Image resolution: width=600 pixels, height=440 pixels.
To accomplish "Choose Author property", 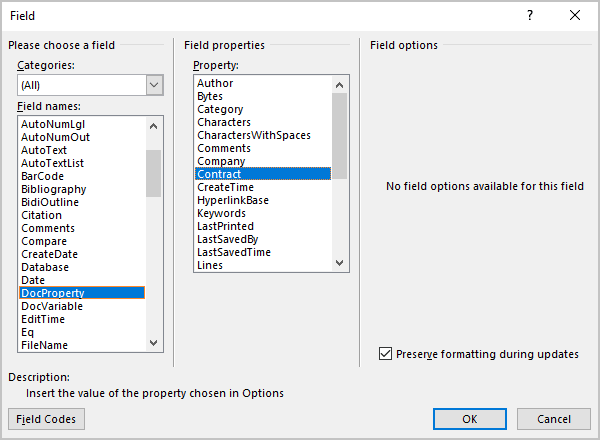I will (x=263, y=83).
